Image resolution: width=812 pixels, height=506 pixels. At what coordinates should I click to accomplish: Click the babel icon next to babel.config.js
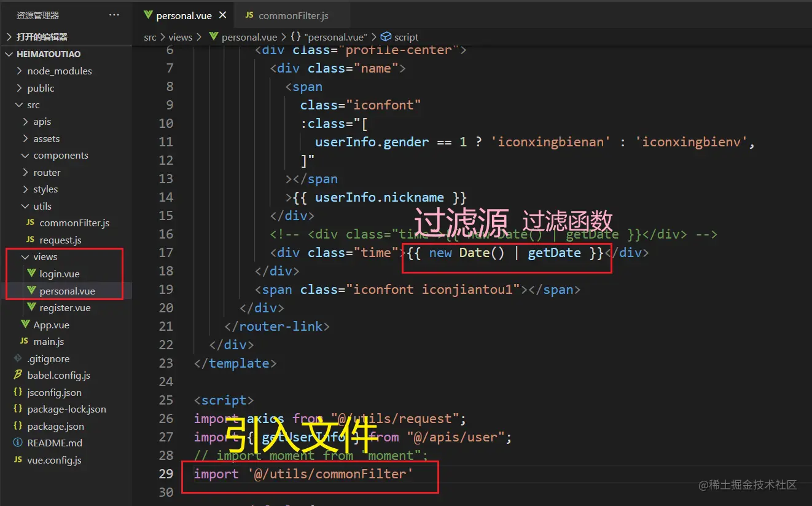tap(18, 375)
